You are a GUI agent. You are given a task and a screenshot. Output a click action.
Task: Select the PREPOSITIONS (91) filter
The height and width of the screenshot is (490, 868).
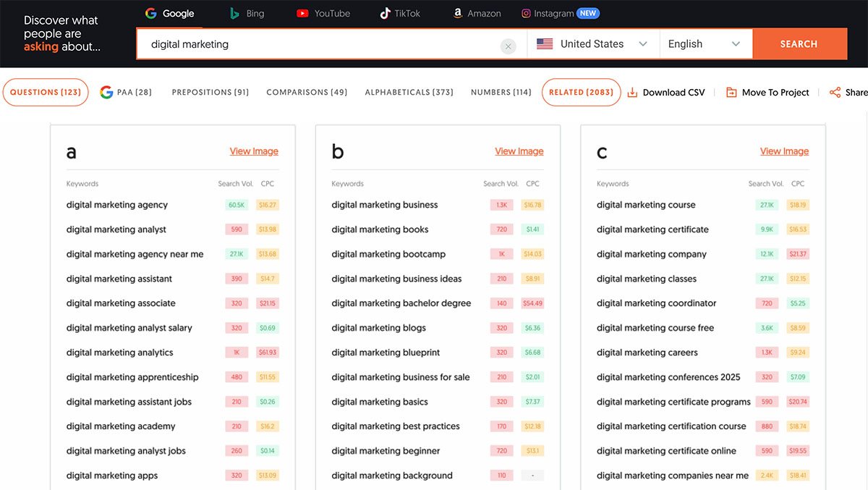[210, 93]
